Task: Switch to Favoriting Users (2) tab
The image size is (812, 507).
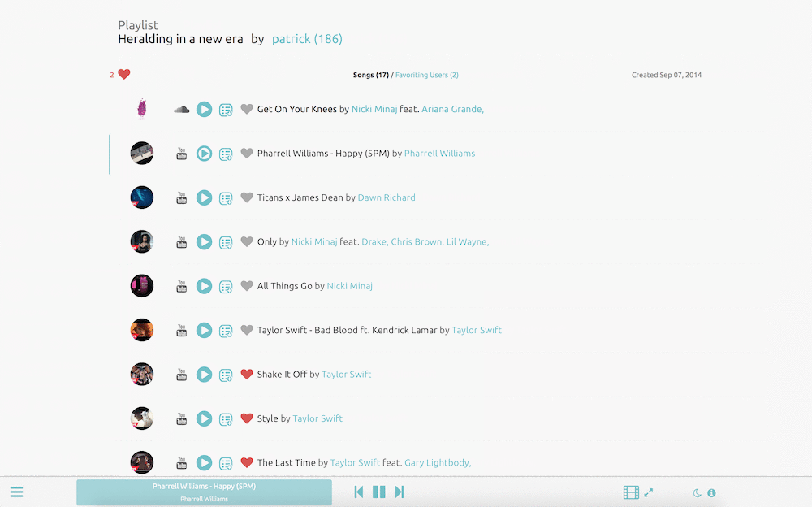Action: (x=427, y=76)
